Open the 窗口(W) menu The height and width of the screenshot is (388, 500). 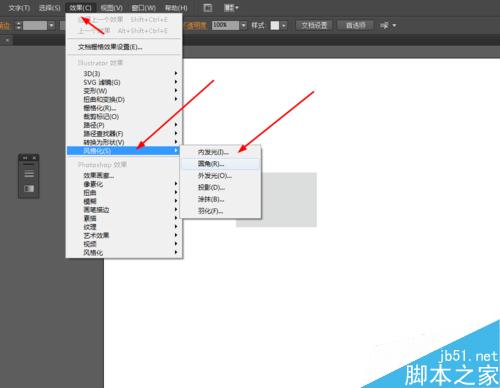pyautogui.click(x=144, y=8)
